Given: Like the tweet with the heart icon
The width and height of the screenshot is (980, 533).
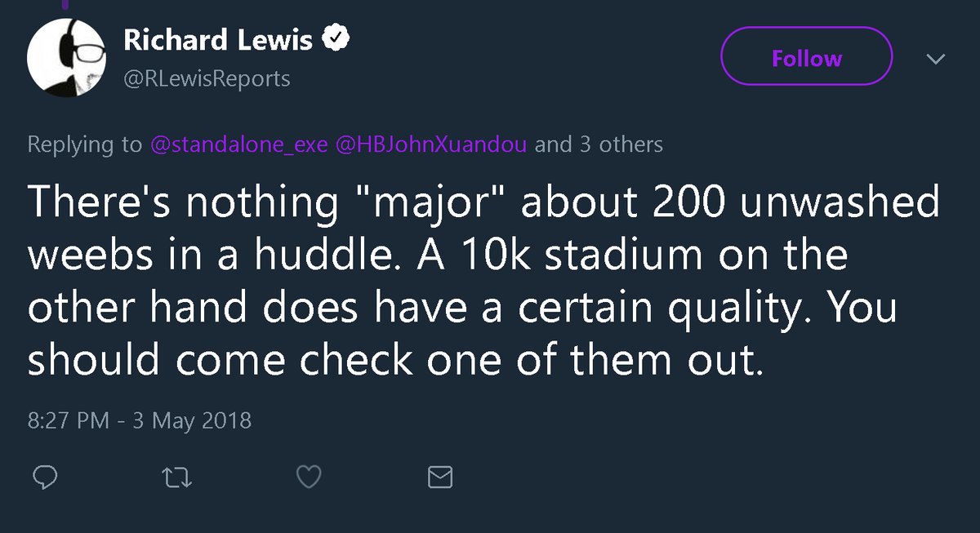Looking at the screenshot, I should coord(309,477).
